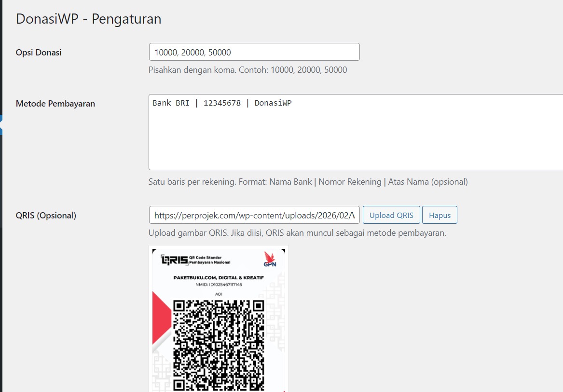Click the Hapus button to remove QRIS

[439, 215]
